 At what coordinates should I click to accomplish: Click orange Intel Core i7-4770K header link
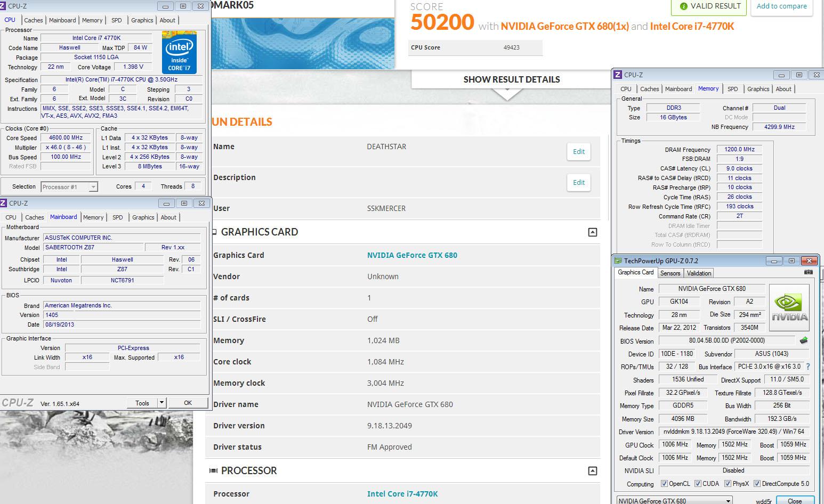pos(692,26)
